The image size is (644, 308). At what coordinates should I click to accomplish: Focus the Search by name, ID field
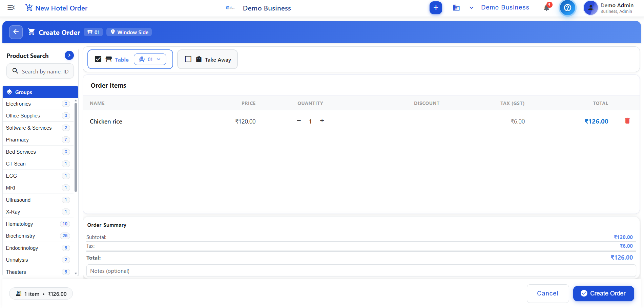click(40, 71)
